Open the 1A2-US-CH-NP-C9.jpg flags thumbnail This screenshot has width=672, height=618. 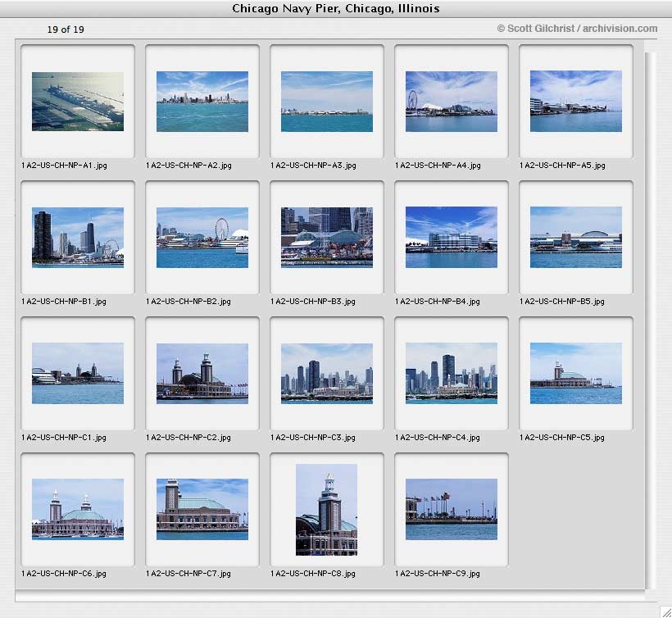tap(452, 509)
